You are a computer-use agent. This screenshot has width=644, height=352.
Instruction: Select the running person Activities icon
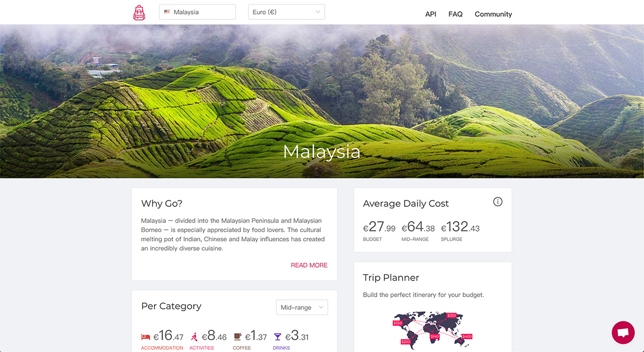(194, 337)
